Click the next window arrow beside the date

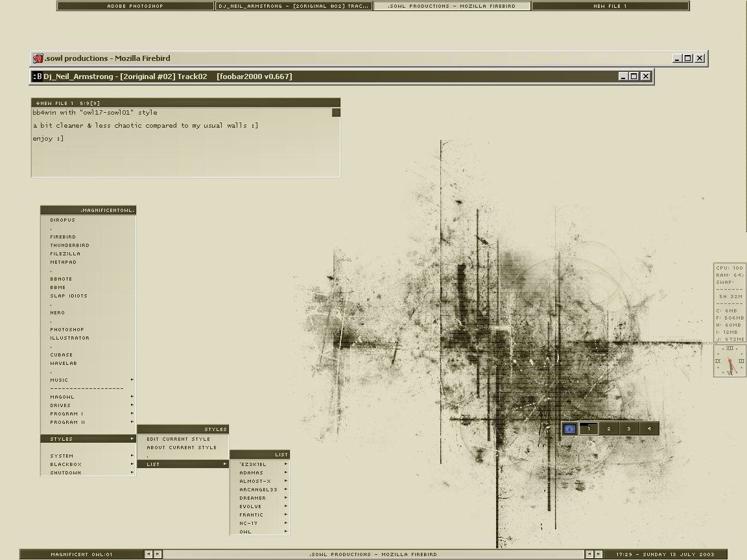[x=599, y=554]
